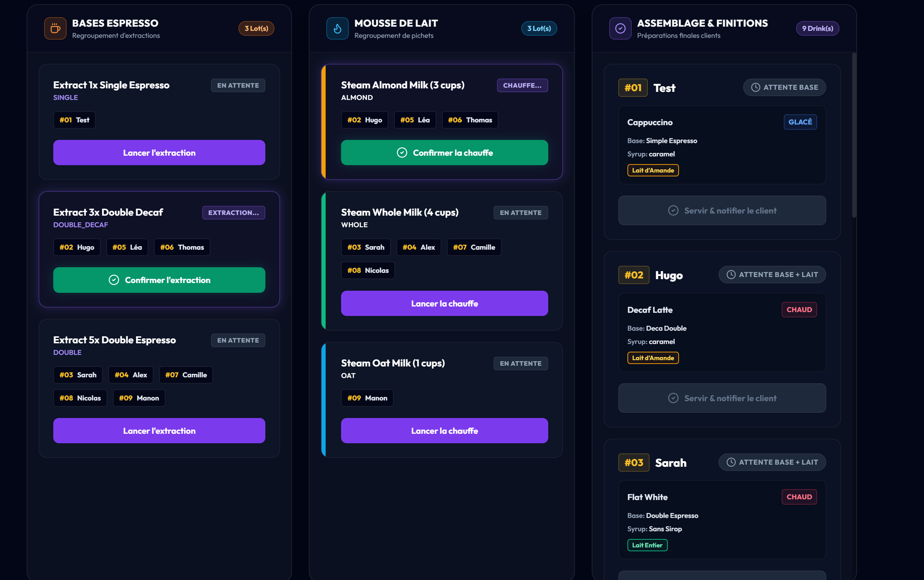
Task: Click the flame icon in Mousse de Lait header
Action: (x=338, y=28)
